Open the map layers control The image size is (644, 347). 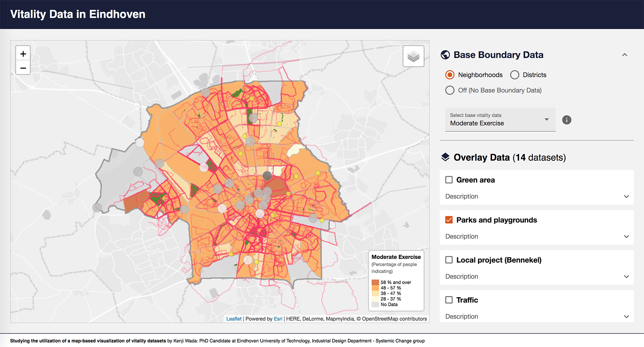413,56
